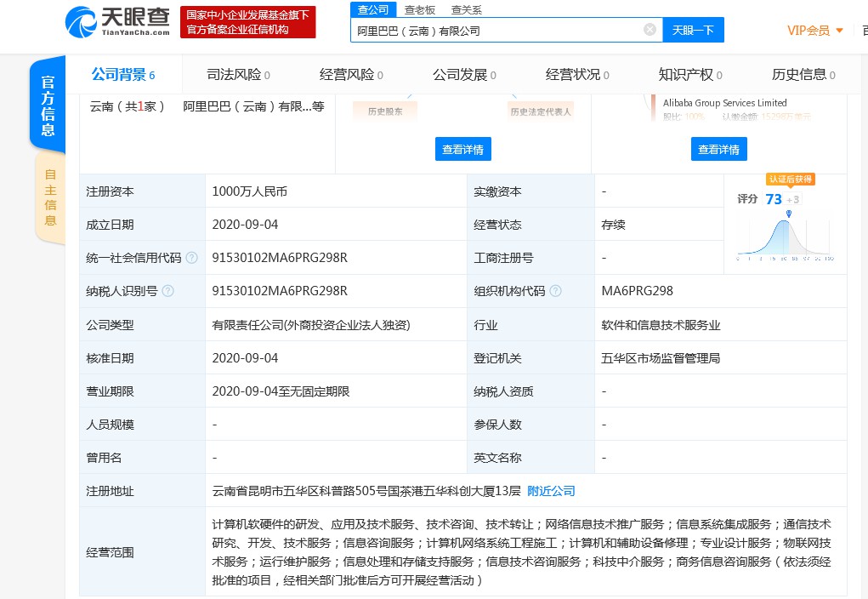Image resolution: width=868 pixels, height=599 pixels.
Task: Click business term 2020-09-04至无固定期限
Action: (x=281, y=391)
